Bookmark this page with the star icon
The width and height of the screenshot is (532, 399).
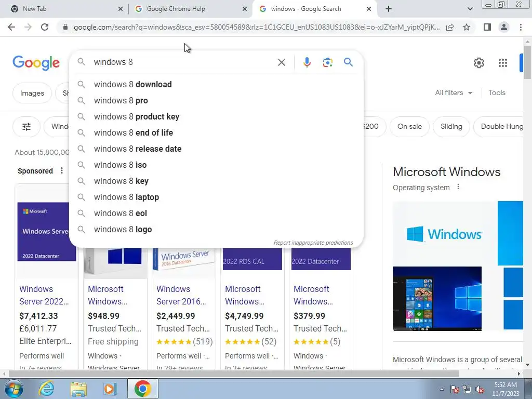coord(467,27)
